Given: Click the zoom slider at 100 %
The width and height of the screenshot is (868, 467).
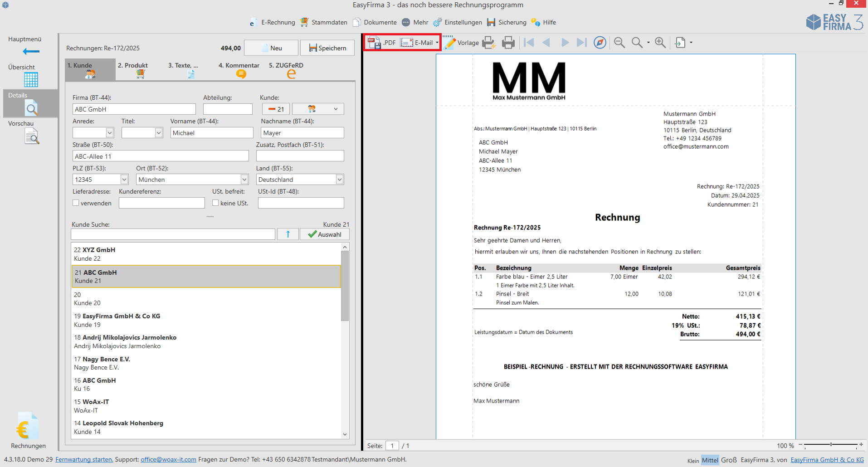Looking at the screenshot, I should coord(831,445).
